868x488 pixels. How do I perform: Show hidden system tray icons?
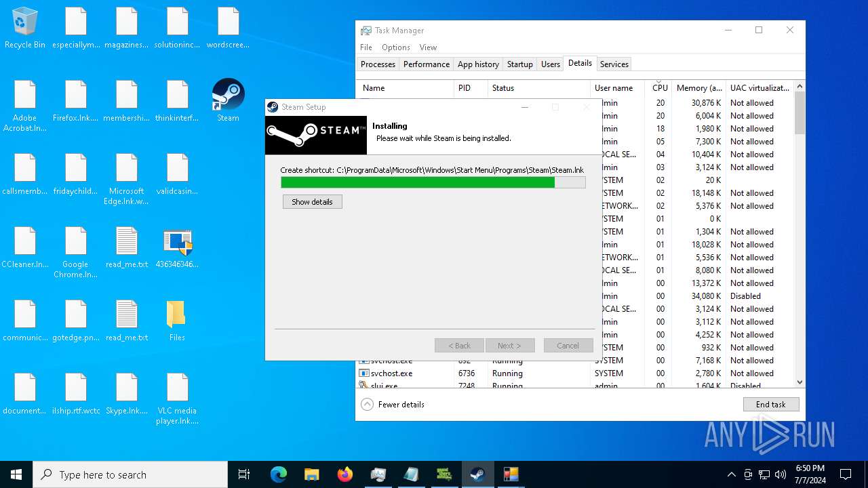731,474
